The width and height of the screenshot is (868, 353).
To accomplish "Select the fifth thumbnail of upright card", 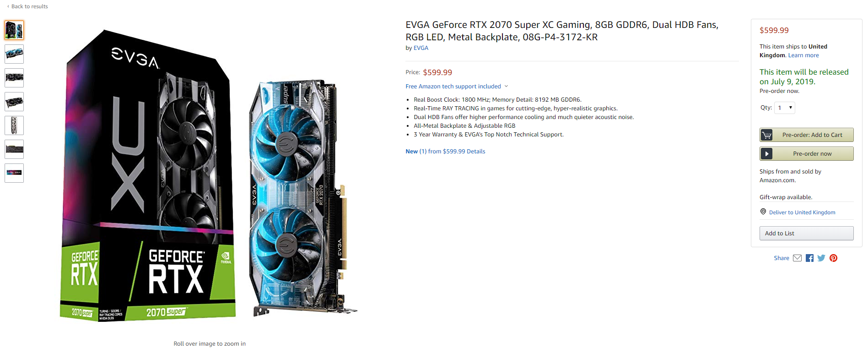I will tap(14, 125).
